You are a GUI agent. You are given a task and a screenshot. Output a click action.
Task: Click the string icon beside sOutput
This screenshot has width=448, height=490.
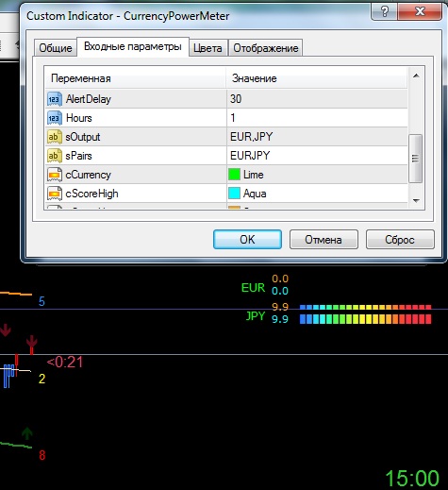[x=54, y=137]
